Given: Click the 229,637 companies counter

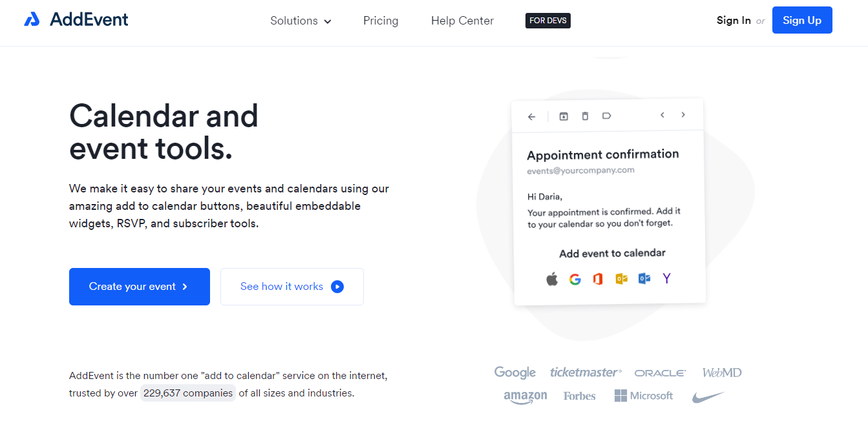Looking at the screenshot, I should [188, 393].
